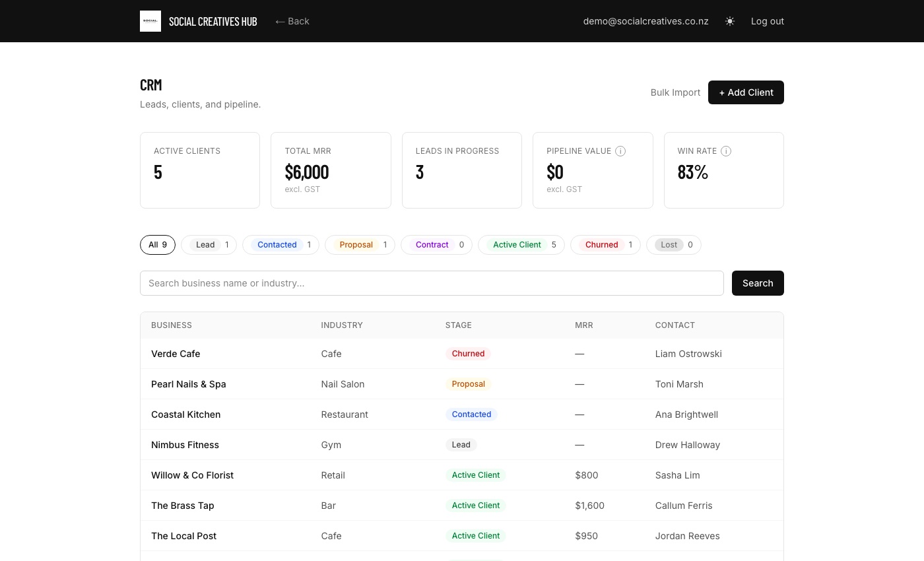The height and width of the screenshot is (561, 924).
Task: Filter by the Contract stage chip
Action: coord(436,245)
